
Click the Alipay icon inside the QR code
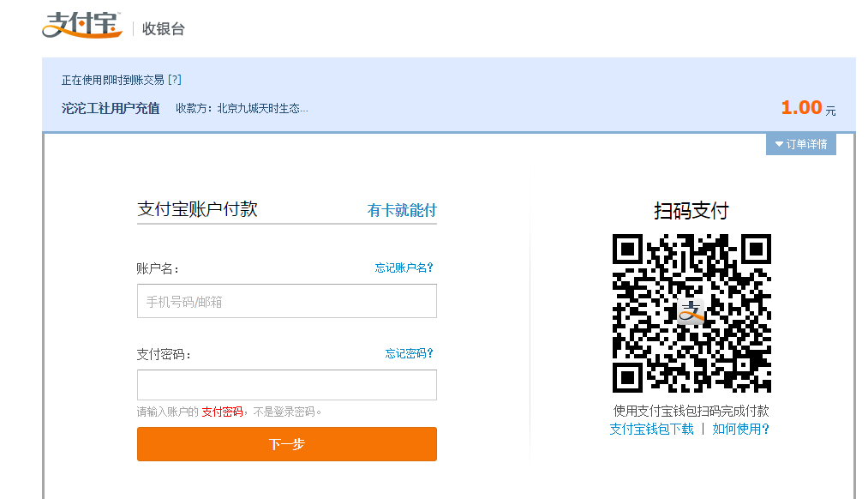[x=691, y=311]
